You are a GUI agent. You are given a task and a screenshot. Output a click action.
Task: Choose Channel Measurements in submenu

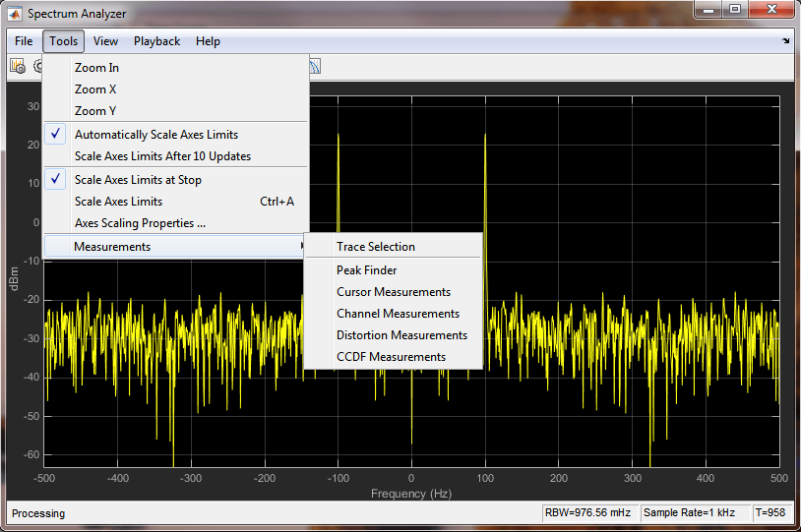[393, 314]
